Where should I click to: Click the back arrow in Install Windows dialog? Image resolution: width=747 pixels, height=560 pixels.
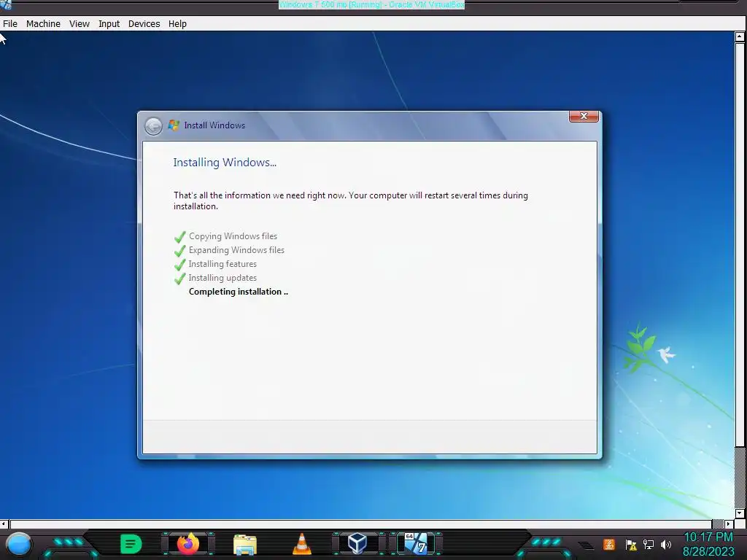(x=153, y=126)
